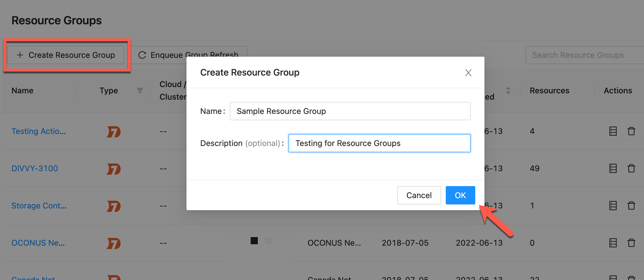Click the resource count 4 for Testing Actio...

(532, 131)
